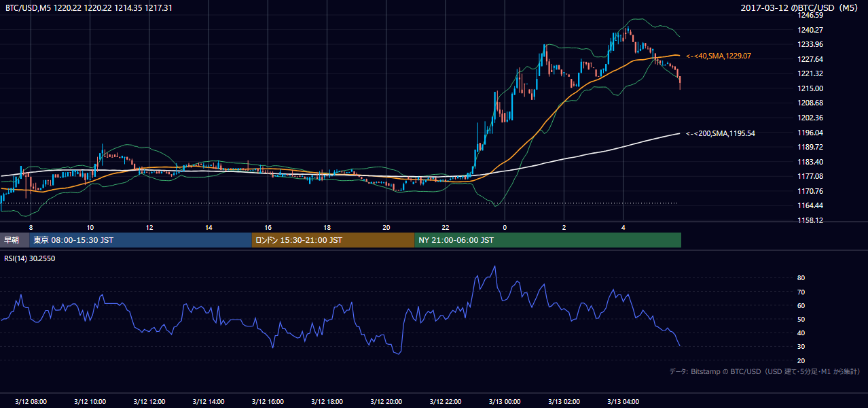The width and height of the screenshot is (868, 408).
Task: Click the Bitstamp data source credit text
Action: 765,371
